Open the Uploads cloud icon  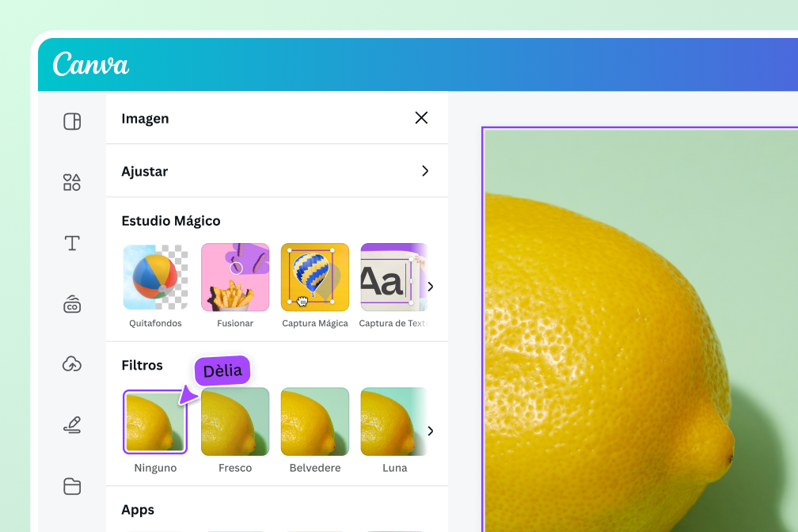point(72,364)
